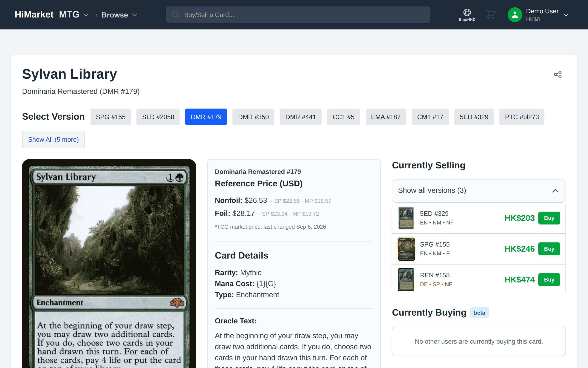Select version 5ED #329 chip

tap(474, 117)
